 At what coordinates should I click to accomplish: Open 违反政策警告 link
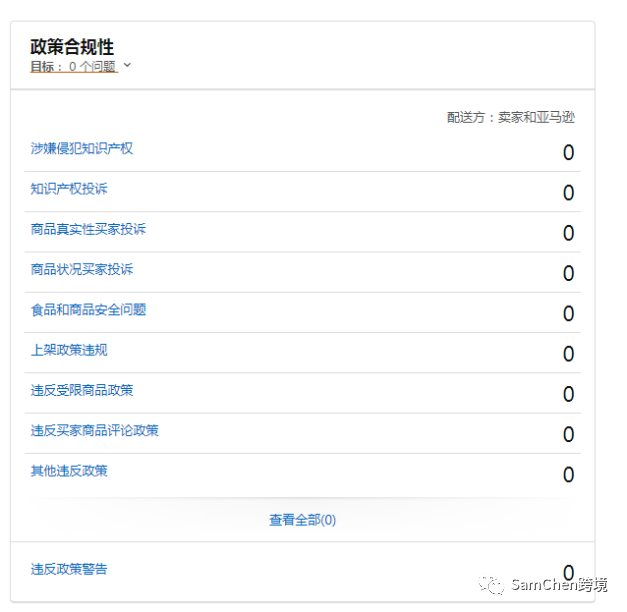pyautogui.click(x=69, y=569)
